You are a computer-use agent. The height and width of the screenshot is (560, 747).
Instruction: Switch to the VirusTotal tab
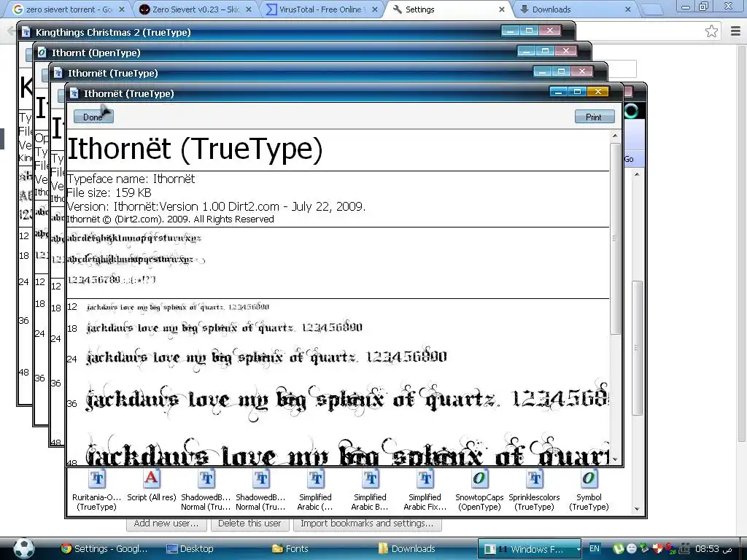321,9
